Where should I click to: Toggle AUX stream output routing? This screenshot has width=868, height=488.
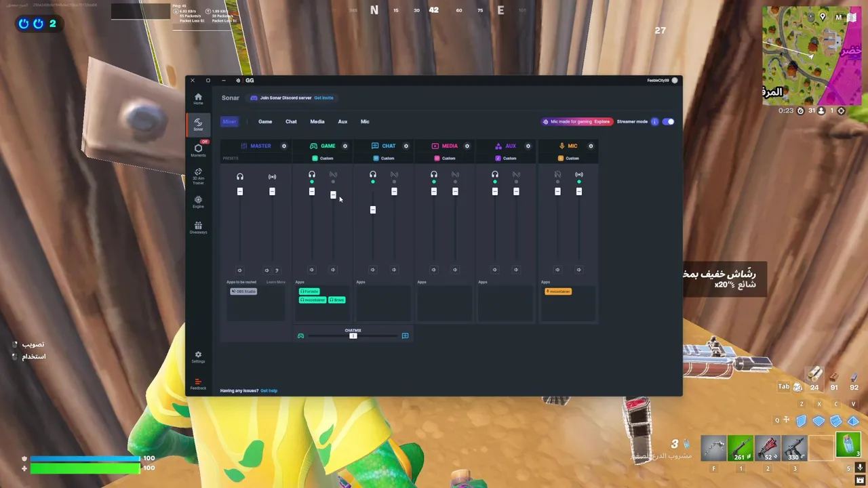click(516, 175)
